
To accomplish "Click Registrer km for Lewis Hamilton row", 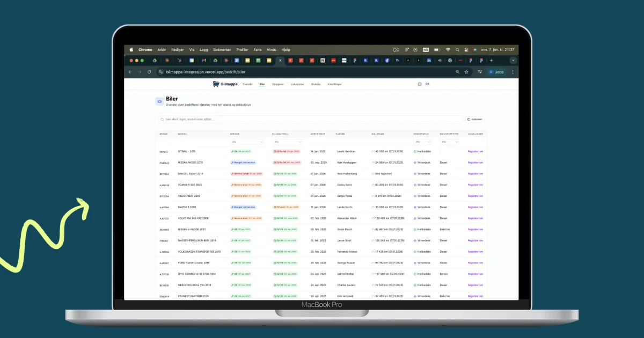I will point(475,152).
